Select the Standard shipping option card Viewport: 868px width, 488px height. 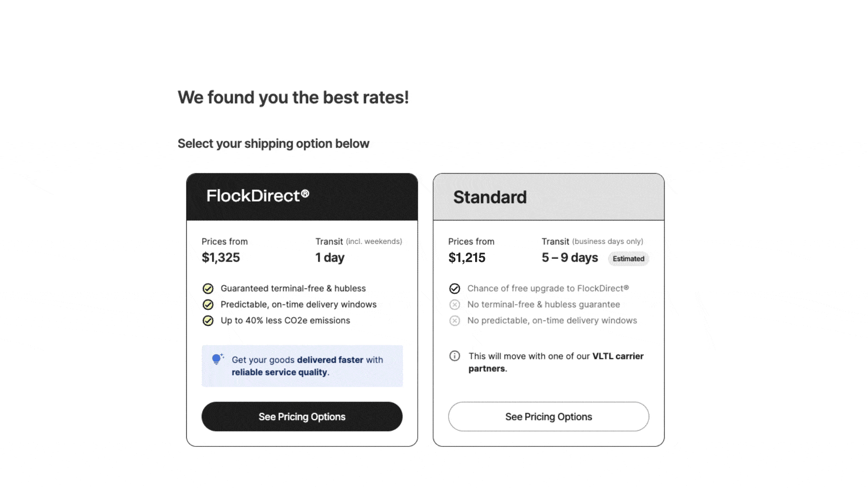[548, 309]
